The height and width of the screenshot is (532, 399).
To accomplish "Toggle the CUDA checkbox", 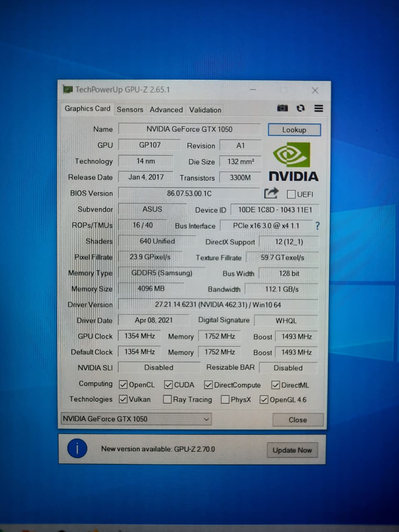I will click(168, 385).
